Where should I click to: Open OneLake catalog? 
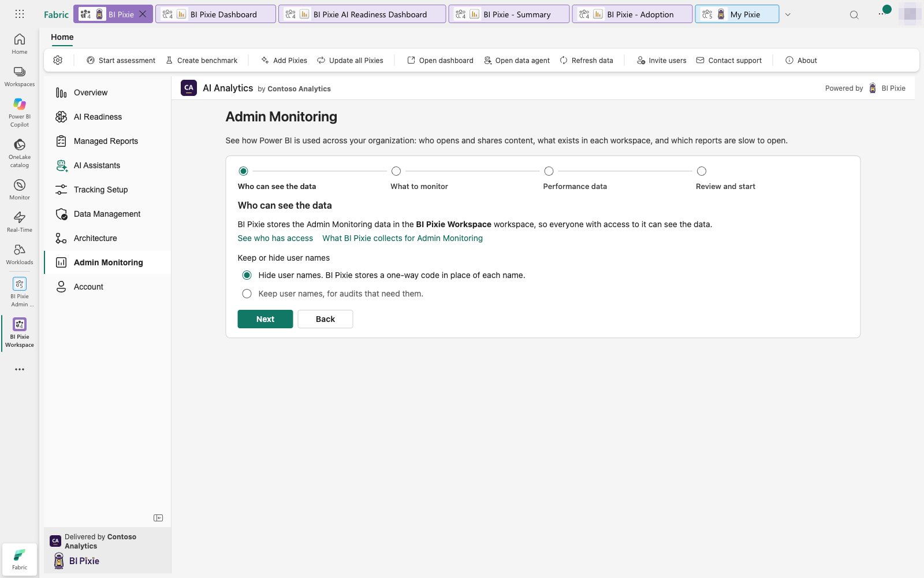(x=20, y=153)
